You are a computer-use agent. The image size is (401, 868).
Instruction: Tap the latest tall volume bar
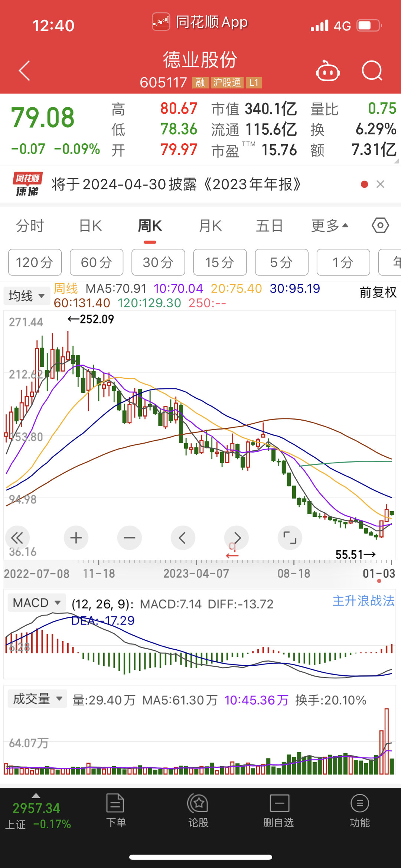tap(387, 741)
